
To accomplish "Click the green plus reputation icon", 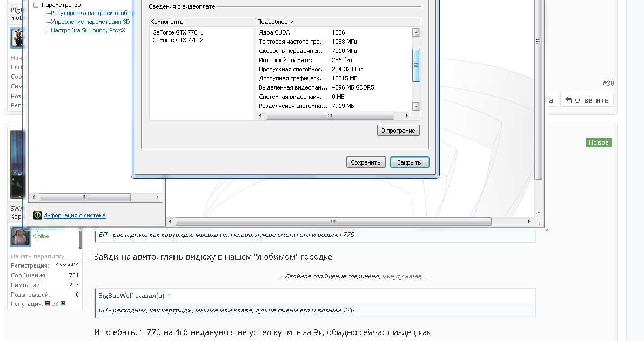I will [63, 304].
